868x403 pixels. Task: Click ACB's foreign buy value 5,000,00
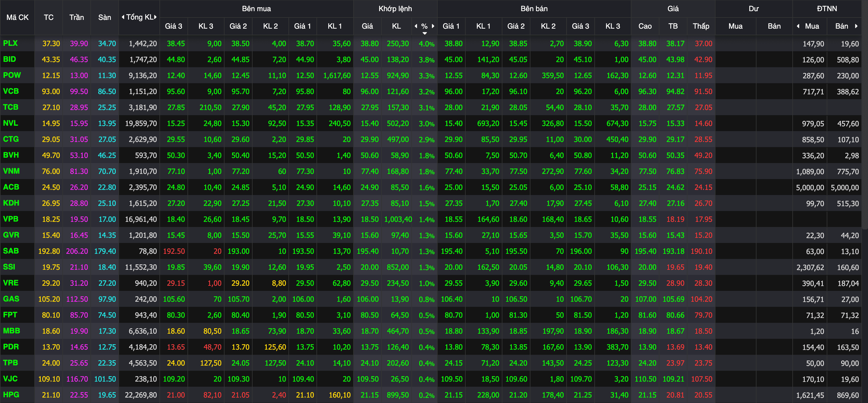click(x=810, y=187)
